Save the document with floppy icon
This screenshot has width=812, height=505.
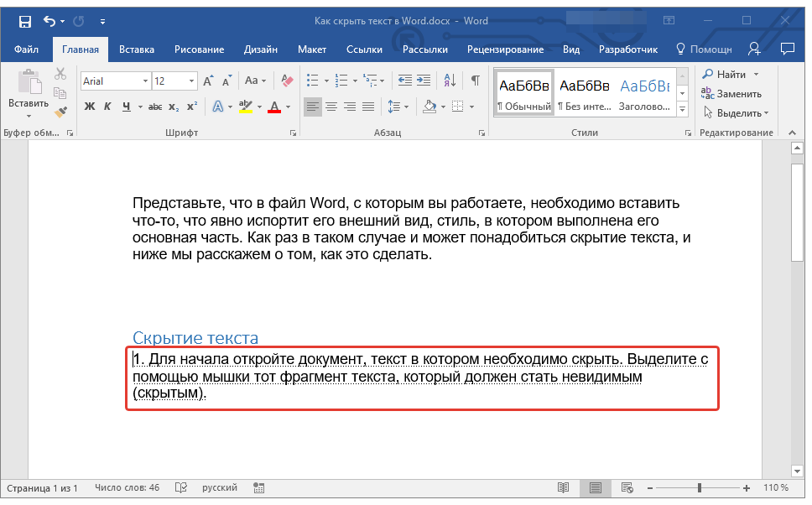[x=25, y=21]
